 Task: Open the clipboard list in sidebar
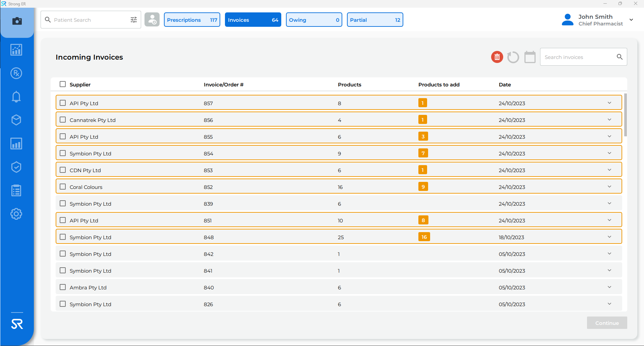pos(16,190)
